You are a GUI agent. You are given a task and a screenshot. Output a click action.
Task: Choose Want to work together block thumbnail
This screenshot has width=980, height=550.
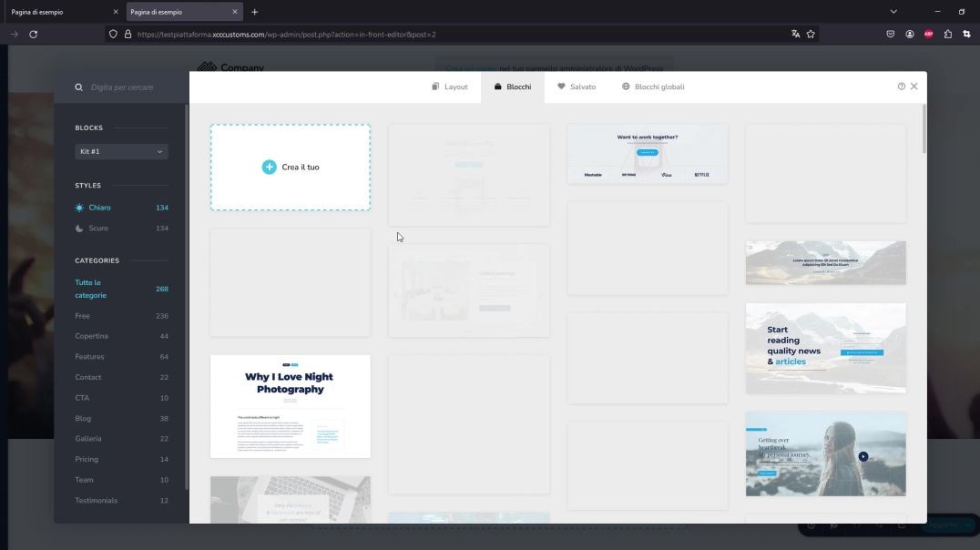click(x=647, y=155)
